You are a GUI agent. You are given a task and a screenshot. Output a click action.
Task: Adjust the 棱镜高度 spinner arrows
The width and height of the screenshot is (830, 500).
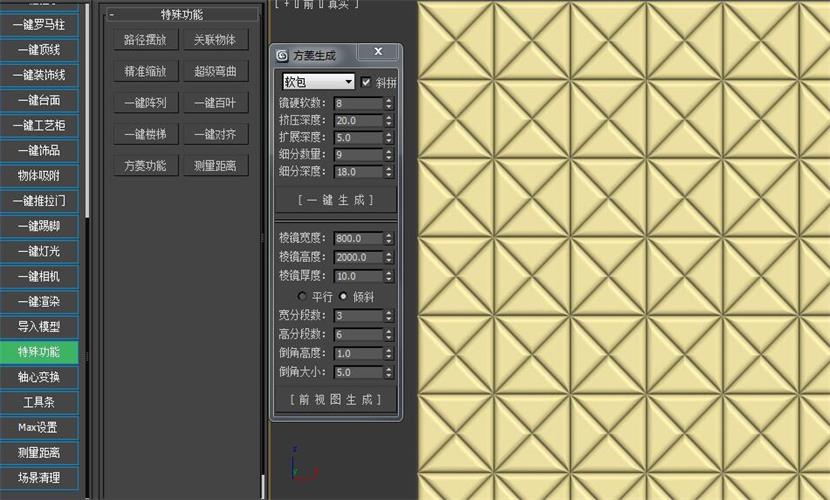(389, 258)
